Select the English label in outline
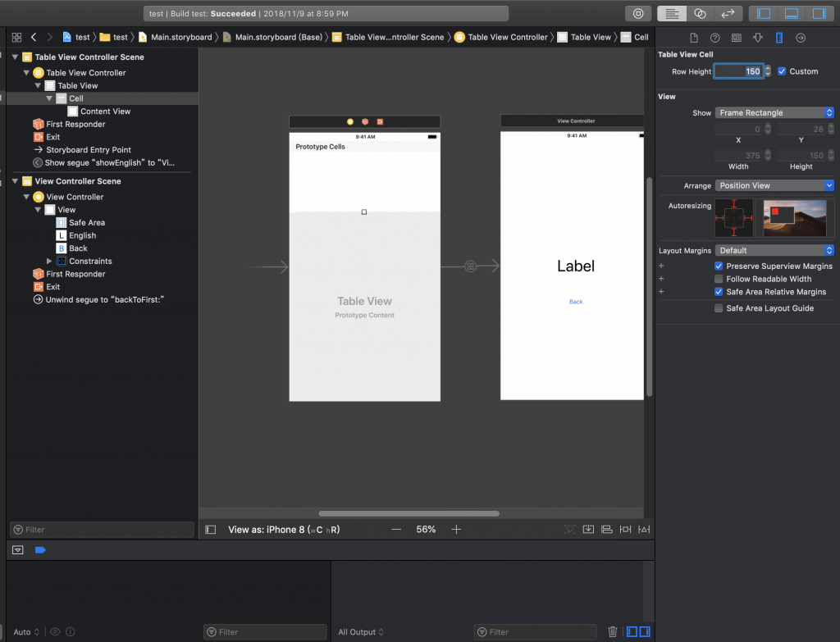The width and height of the screenshot is (840, 642). [76, 235]
